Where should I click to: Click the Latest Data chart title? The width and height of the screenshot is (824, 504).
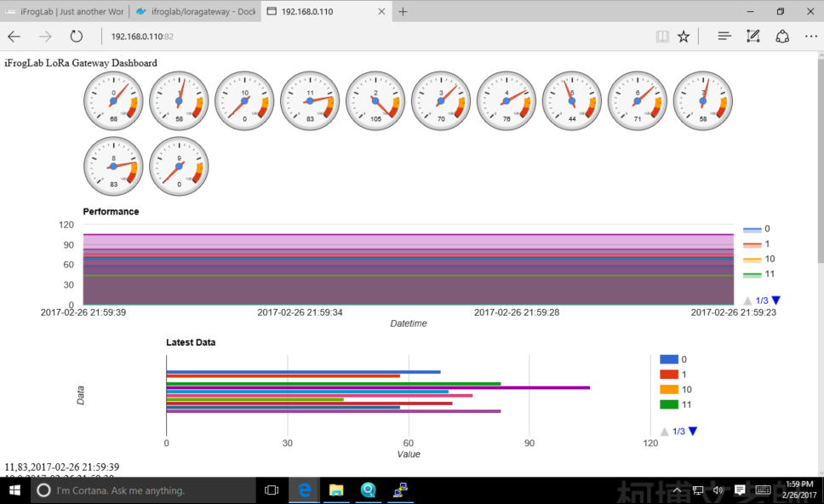[191, 342]
